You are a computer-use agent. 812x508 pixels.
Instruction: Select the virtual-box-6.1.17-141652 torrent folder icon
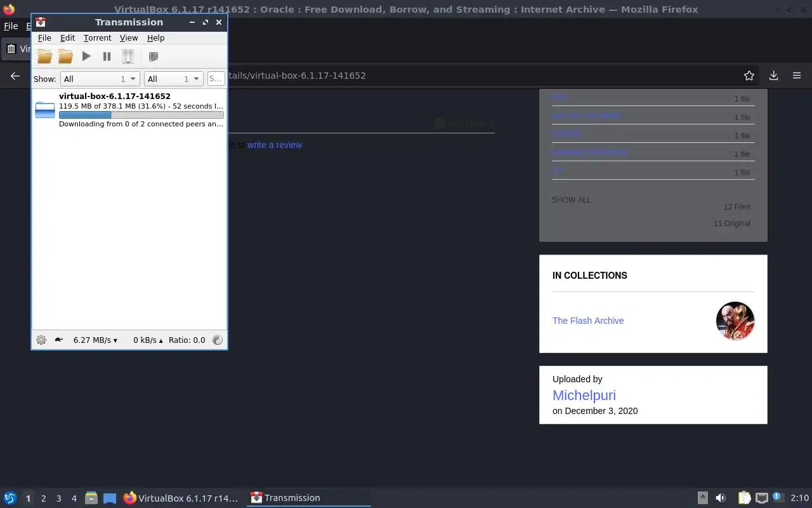(45, 110)
